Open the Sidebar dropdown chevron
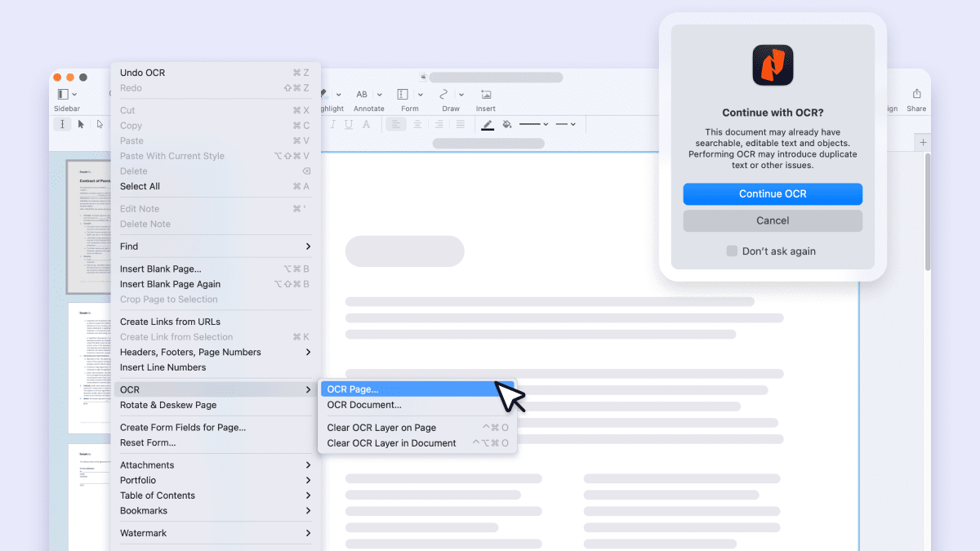Screen dimensions: 980x551 pos(75,96)
